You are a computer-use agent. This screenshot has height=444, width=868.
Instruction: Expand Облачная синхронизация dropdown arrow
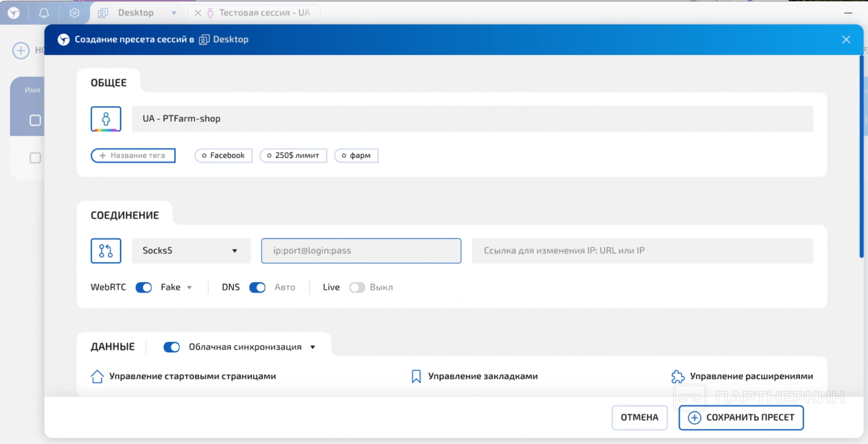tap(313, 347)
